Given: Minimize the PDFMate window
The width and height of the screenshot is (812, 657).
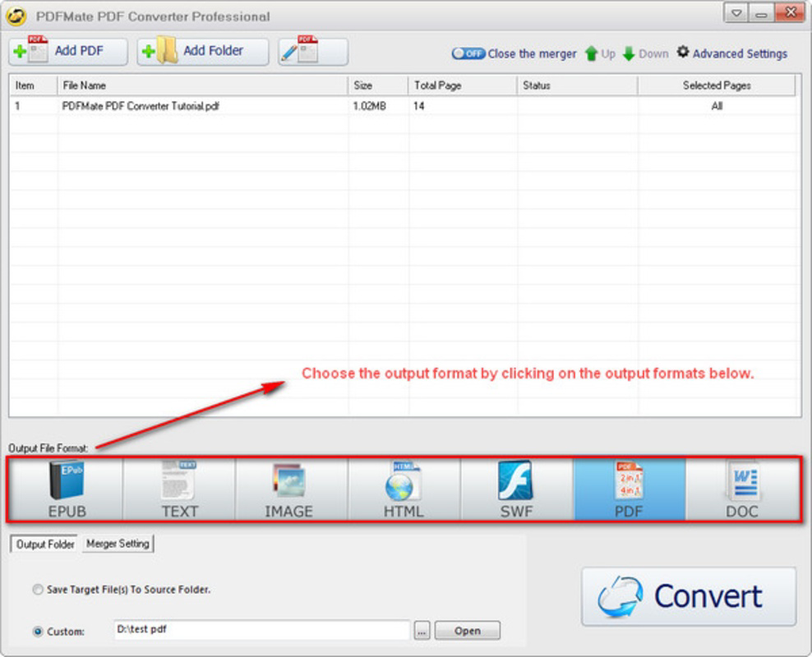Looking at the screenshot, I should (x=761, y=13).
